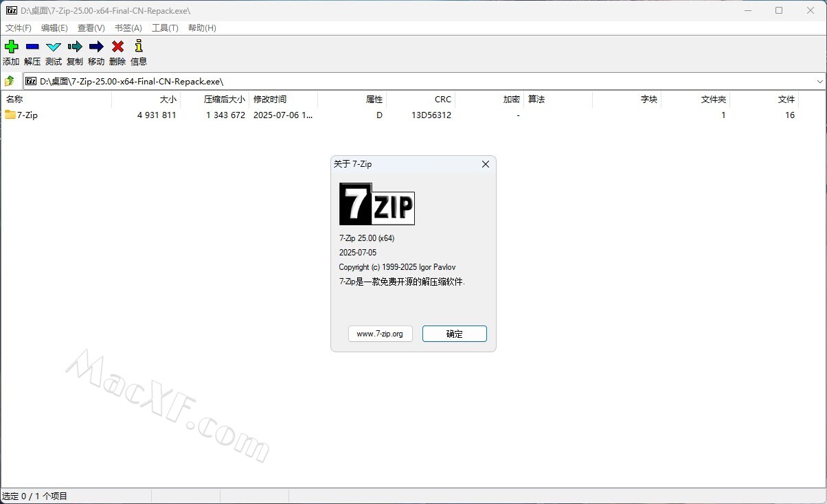
Task: Click the Test toolbar icon
Action: click(x=54, y=47)
